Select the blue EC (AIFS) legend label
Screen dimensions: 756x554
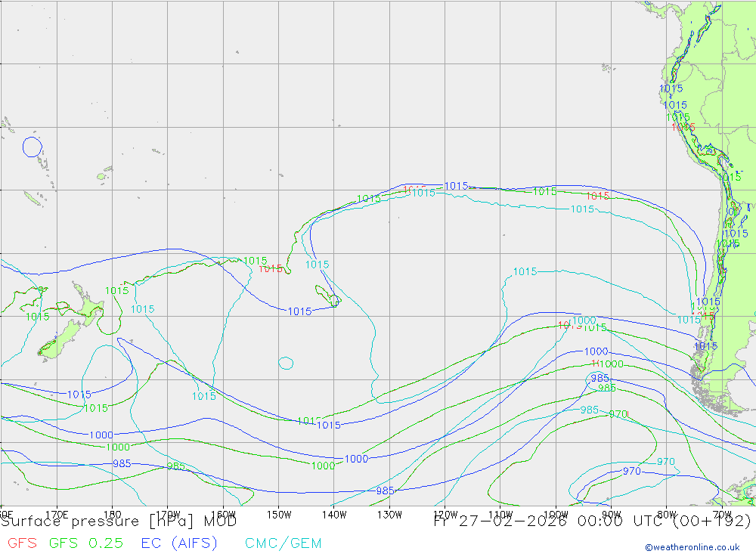[x=179, y=543]
